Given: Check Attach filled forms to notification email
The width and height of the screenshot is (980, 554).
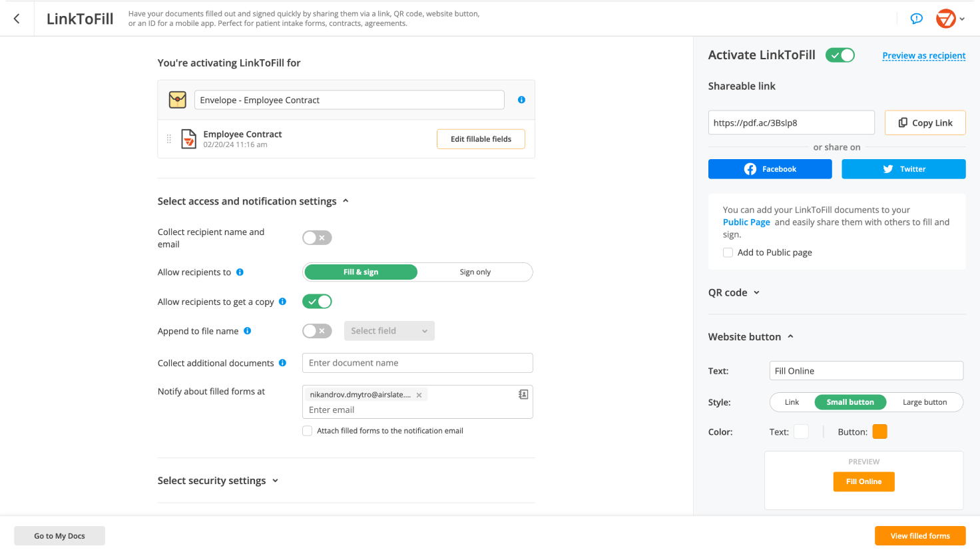Looking at the screenshot, I should click(x=308, y=431).
